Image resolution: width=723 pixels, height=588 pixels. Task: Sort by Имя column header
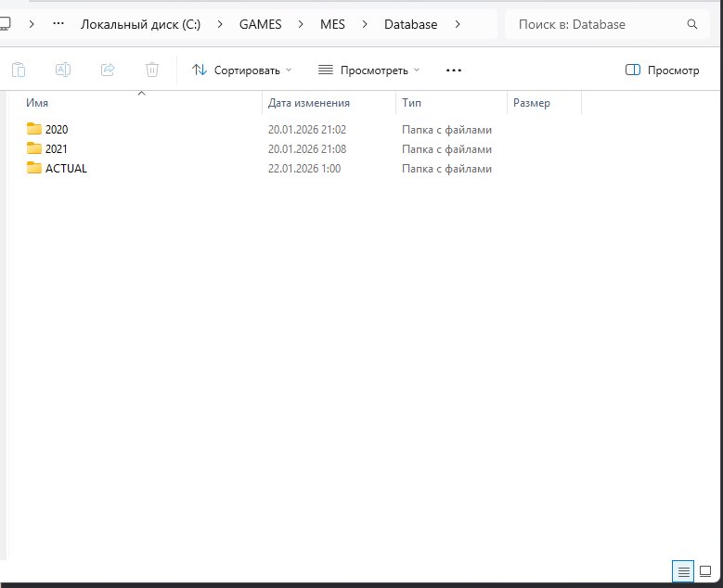pos(37,103)
